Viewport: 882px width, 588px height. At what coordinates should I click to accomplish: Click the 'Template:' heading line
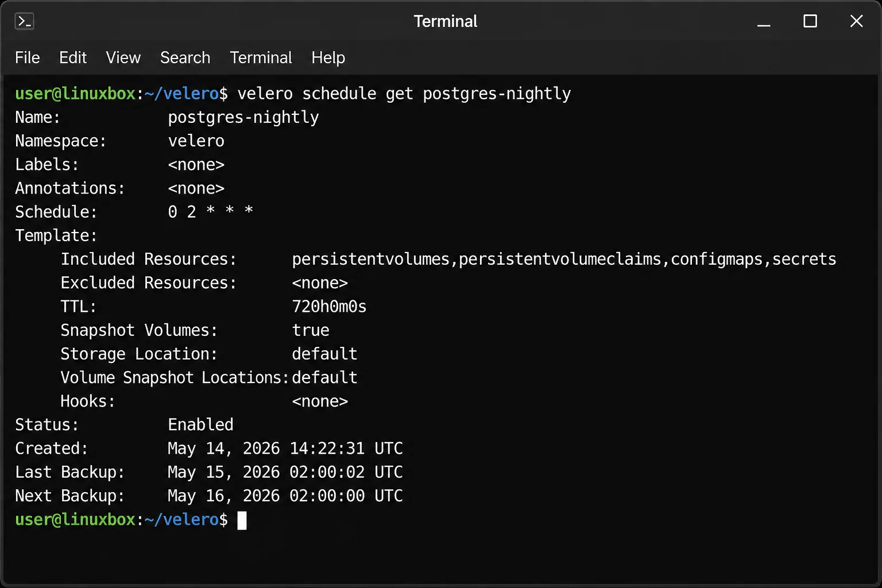(x=56, y=235)
